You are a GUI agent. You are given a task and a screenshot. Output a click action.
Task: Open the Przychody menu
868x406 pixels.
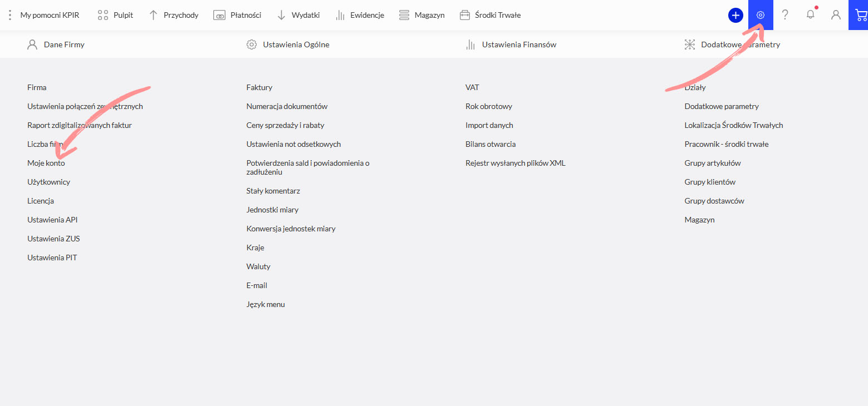(x=173, y=15)
